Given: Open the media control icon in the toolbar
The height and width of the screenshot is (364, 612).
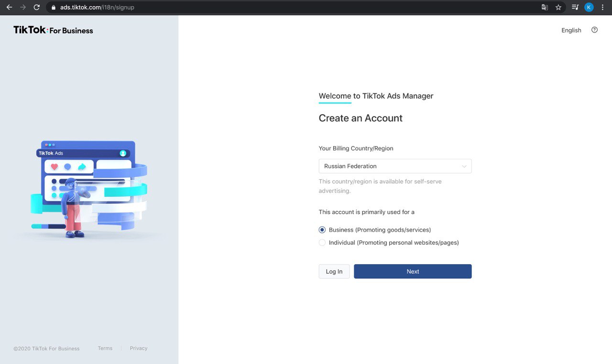Looking at the screenshot, I should coord(575,7).
